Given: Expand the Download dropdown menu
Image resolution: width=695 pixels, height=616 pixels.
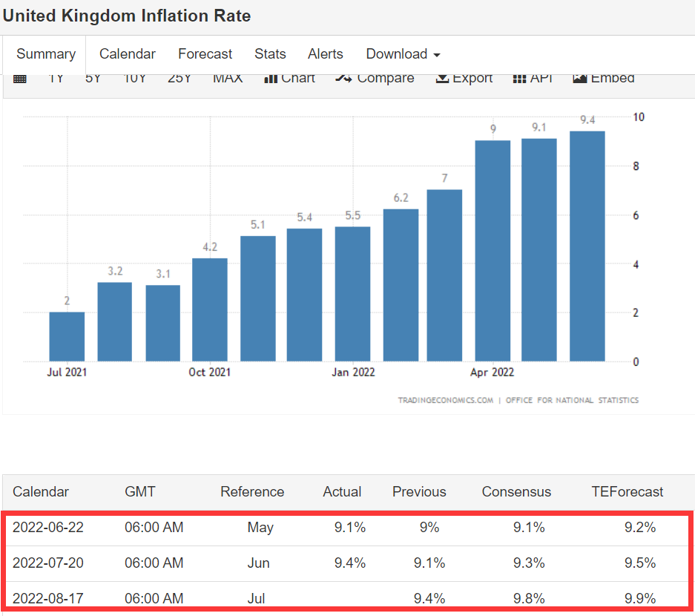Looking at the screenshot, I should 403,54.
